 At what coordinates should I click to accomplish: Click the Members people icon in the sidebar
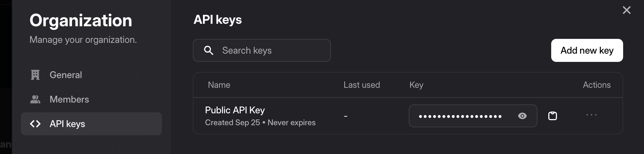(x=35, y=99)
